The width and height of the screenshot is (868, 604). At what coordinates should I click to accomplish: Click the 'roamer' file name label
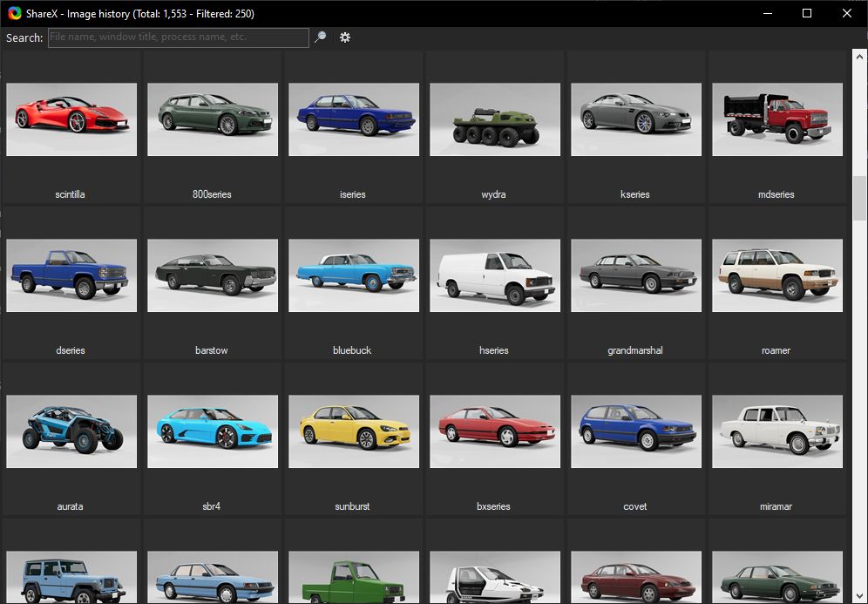[x=776, y=350]
